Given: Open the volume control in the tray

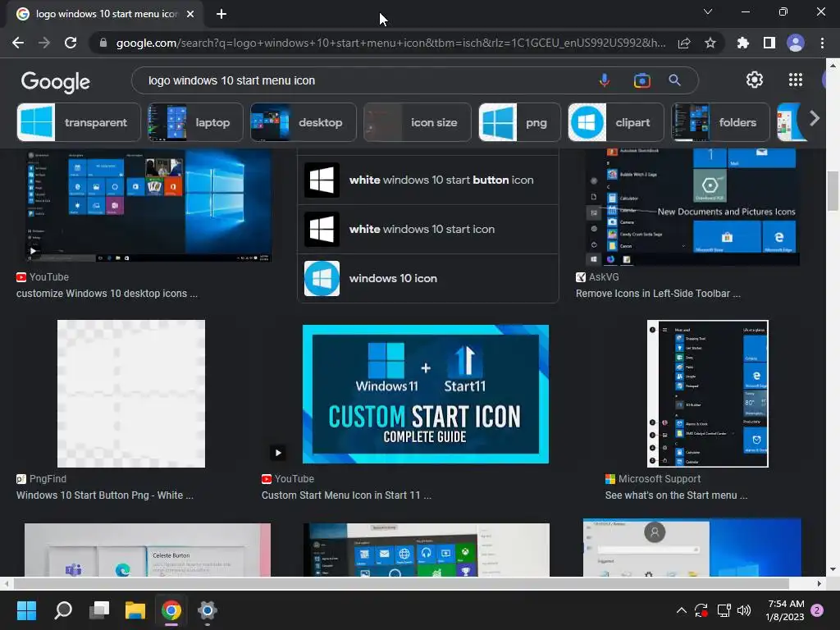Looking at the screenshot, I should click(x=744, y=610).
